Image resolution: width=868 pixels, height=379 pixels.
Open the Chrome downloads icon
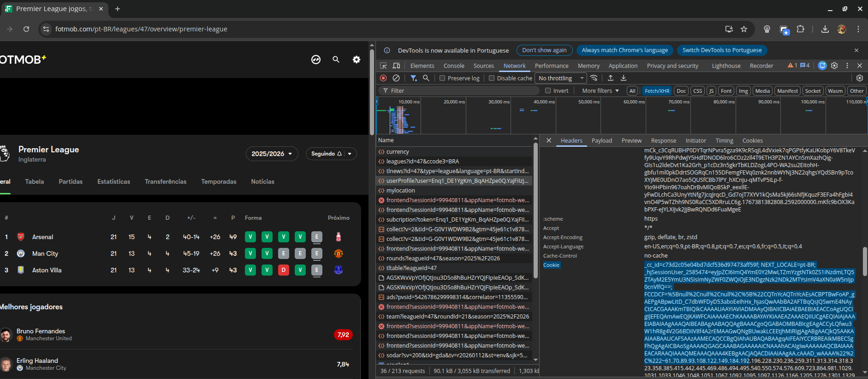point(825,29)
